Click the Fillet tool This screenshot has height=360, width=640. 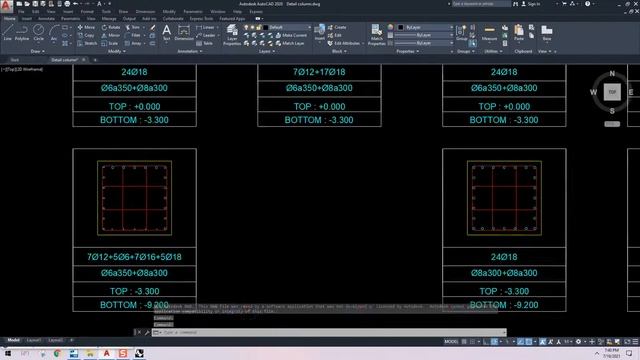pos(133,36)
